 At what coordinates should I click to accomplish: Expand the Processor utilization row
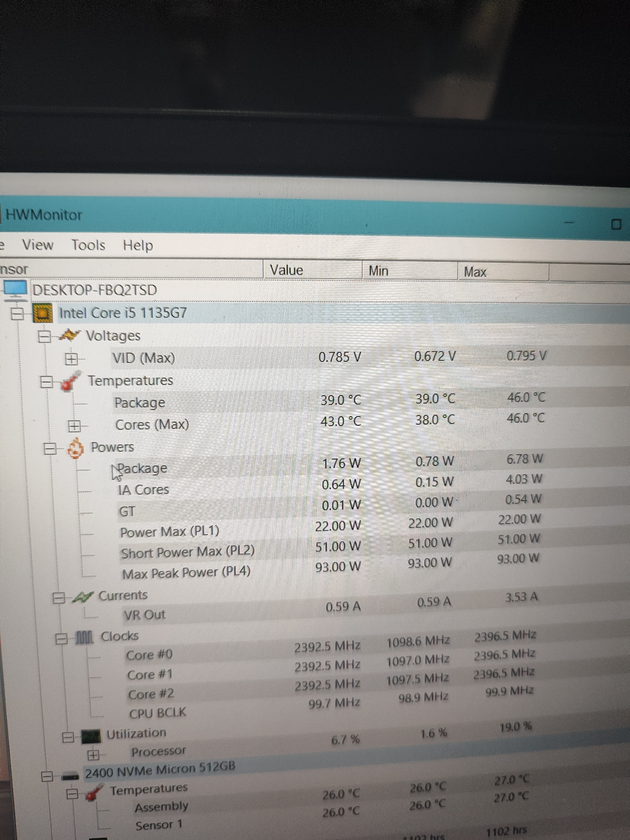point(93,755)
